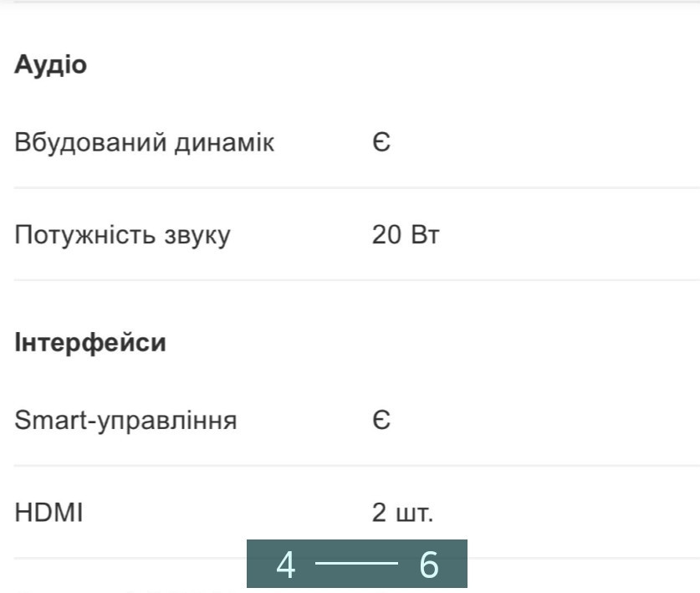Select the Аудіо section heading
Image resolution: width=700 pixels, height=593 pixels.
tap(49, 64)
